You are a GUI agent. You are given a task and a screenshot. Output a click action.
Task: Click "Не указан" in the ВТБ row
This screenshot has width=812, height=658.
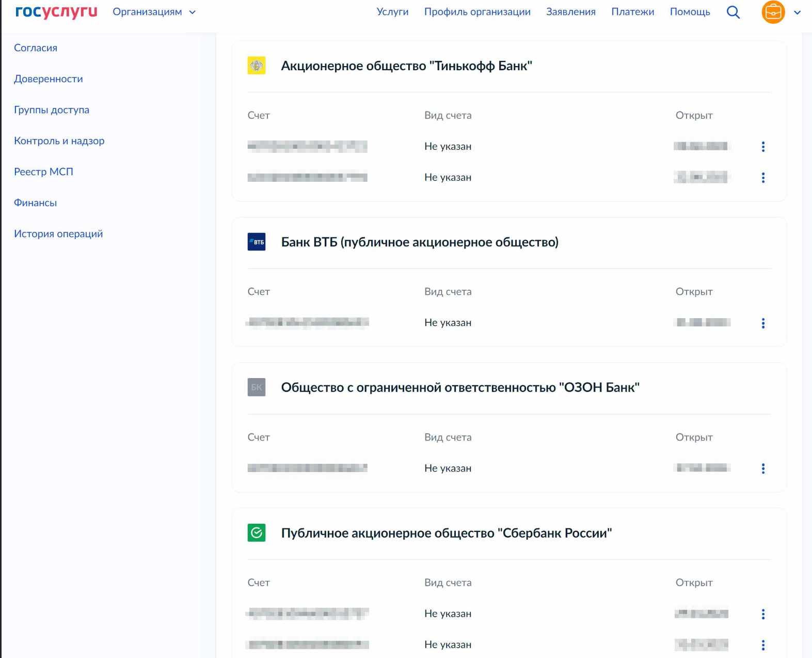[x=448, y=323]
